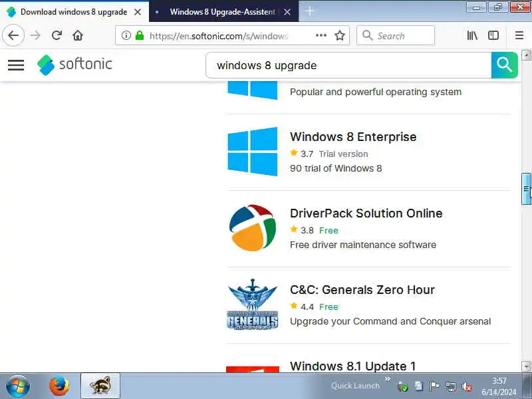Image resolution: width=532 pixels, height=399 pixels.
Task: Click the Action Center flag icon
Action: [x=434, y=386]
